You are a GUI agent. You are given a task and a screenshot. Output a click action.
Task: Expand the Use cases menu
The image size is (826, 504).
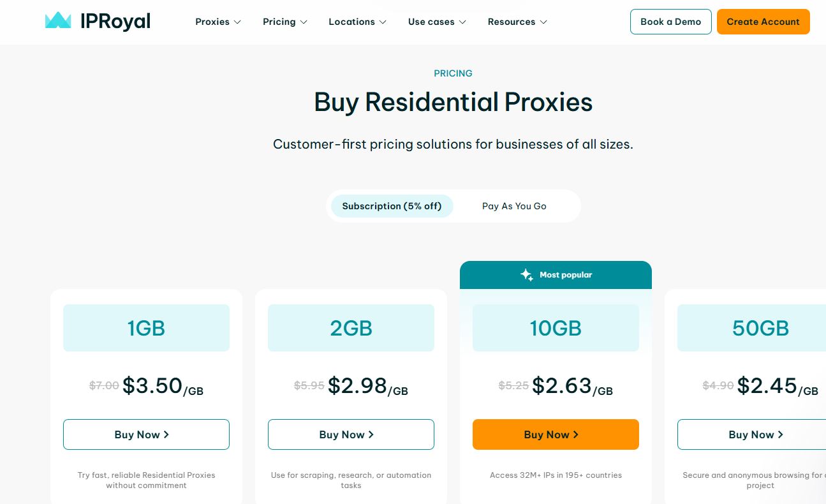[x=438, y=22]
